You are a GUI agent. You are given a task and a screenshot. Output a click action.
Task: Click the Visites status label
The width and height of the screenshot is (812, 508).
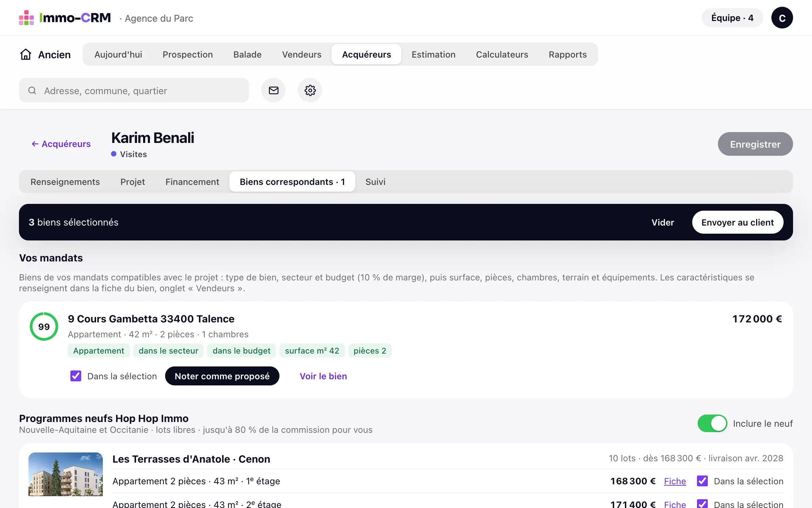[x=133, y=154]
